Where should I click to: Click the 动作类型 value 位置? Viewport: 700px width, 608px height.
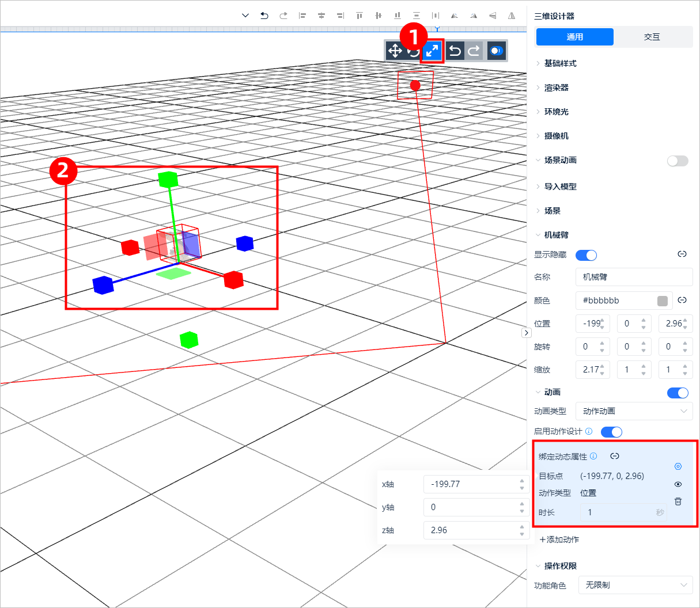tap(588, 493)
